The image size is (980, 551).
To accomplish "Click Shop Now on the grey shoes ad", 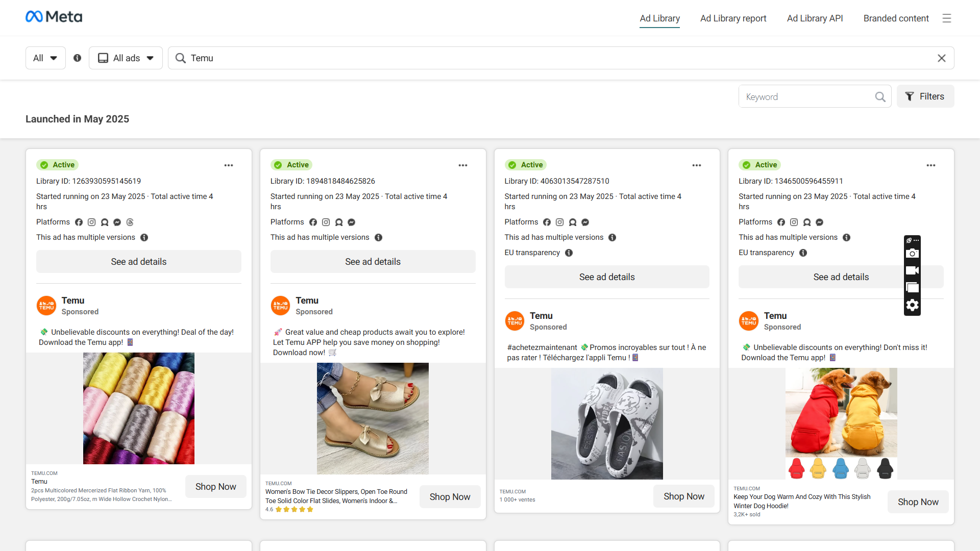I will pos(684,496).
